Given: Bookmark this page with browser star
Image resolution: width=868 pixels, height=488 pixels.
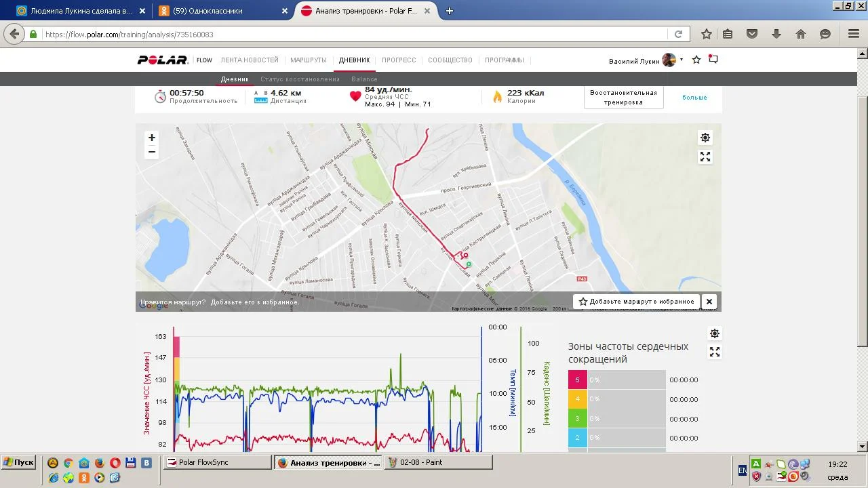Looking at the screenshot, I should click(707, 34).
